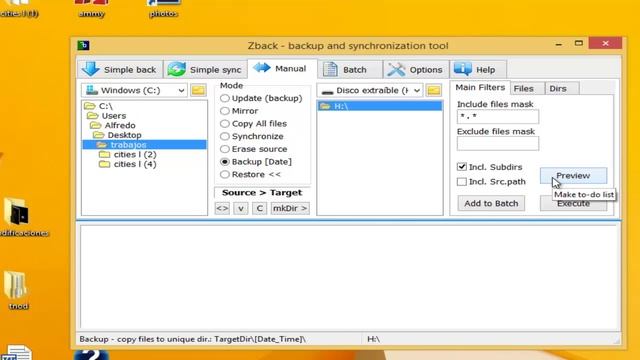
Task: Choose the Backup [Date] mode
Action: (256, 162)
